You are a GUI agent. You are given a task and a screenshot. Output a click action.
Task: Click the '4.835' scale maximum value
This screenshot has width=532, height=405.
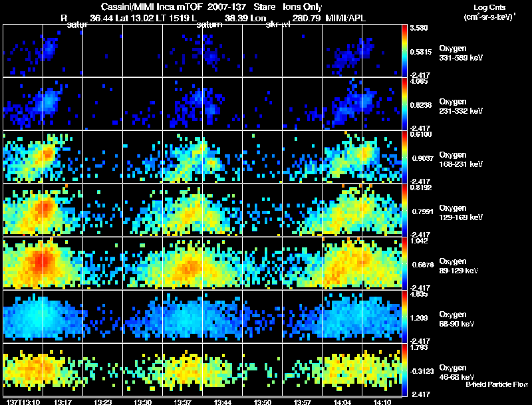pyautogui.click(x=419, y=294)
